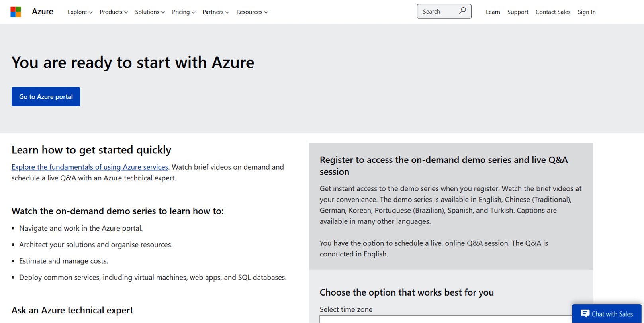Expand the Resources menu
This screenshot has width=644, height=323.
252,12
